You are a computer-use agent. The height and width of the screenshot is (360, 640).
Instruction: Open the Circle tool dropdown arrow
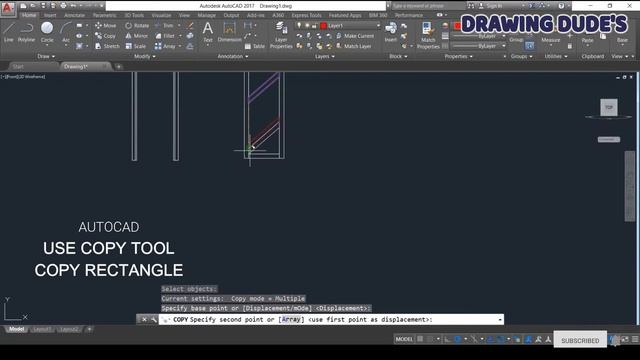47,45
